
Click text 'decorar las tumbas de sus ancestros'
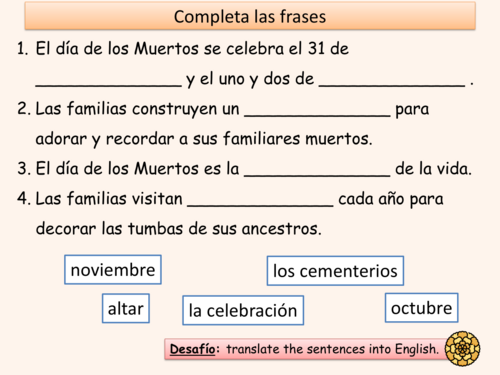(x=177, y=229)
